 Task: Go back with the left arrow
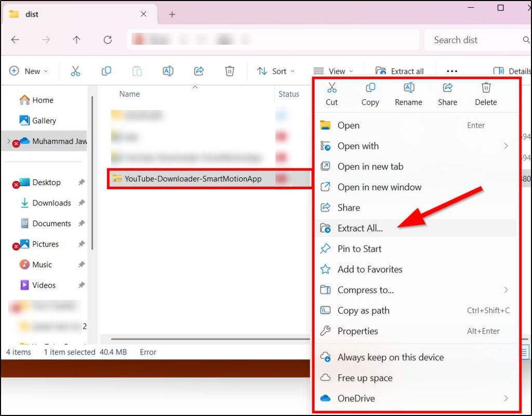click(15, 40)
